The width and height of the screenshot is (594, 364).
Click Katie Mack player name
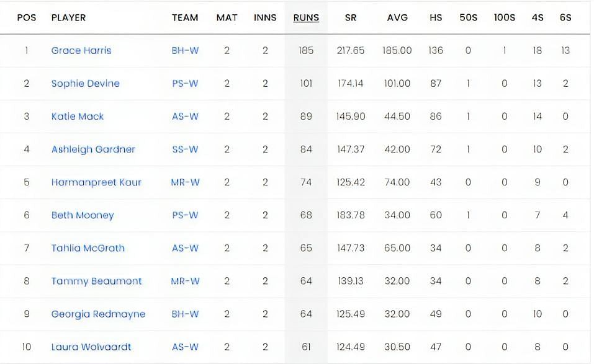click(78, 117)
